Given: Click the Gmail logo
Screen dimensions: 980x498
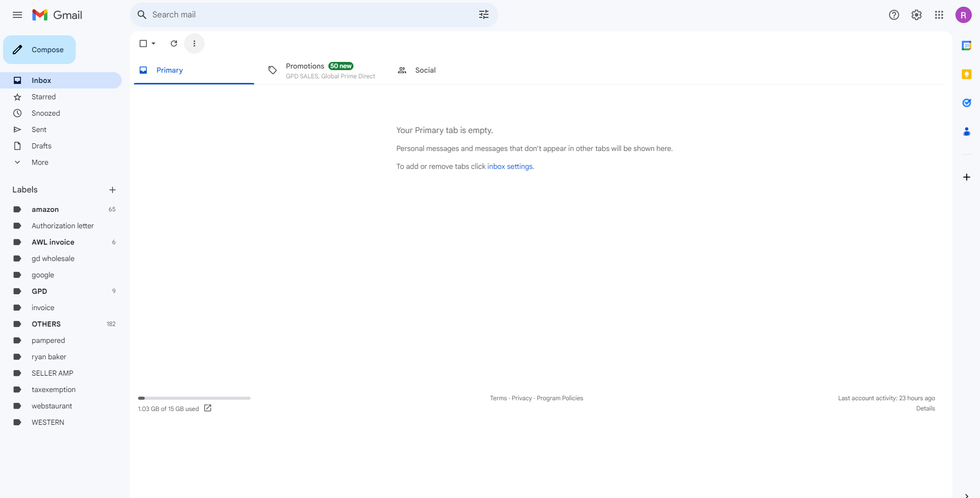Looking at the screenshot, I should (57, 15).
